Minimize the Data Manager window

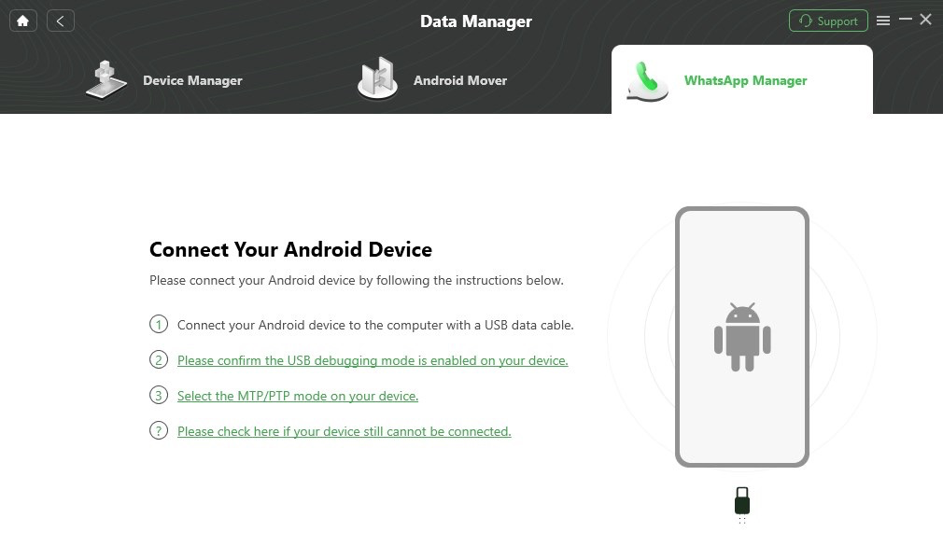(x=905, y=20)
